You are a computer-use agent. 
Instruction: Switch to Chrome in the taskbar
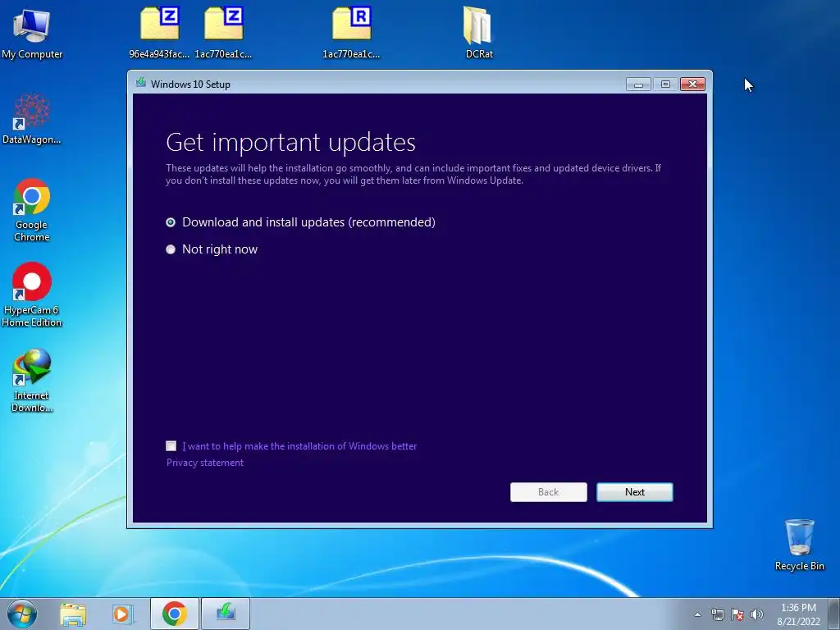[175, 614]
